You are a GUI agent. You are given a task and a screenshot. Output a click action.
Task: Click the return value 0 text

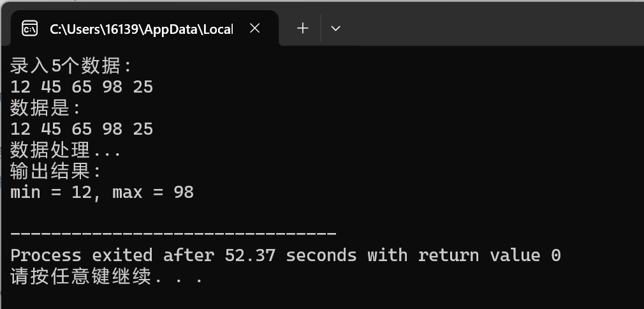point(490,255)
